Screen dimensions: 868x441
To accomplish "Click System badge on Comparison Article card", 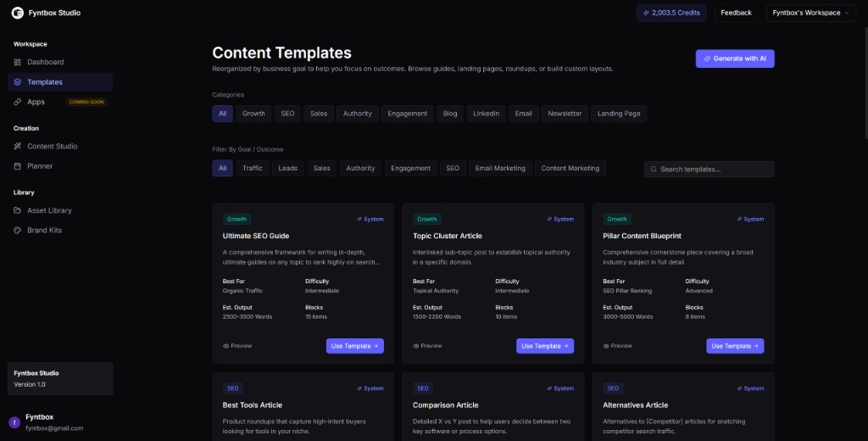I will [560, 388].
